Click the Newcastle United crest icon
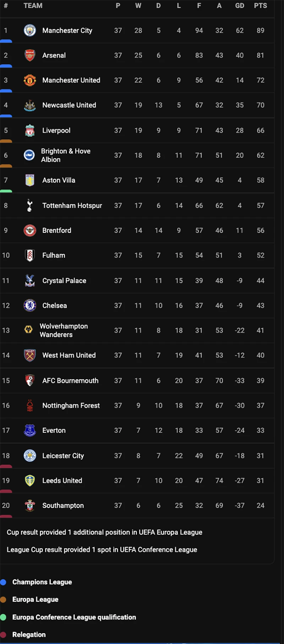 [x=30, y=105]
